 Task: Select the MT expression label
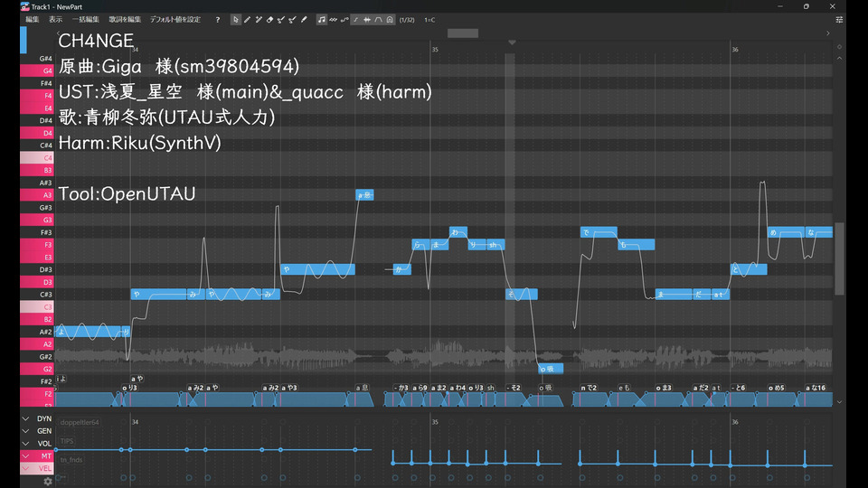pyautogui.click(x=46, y=455)
